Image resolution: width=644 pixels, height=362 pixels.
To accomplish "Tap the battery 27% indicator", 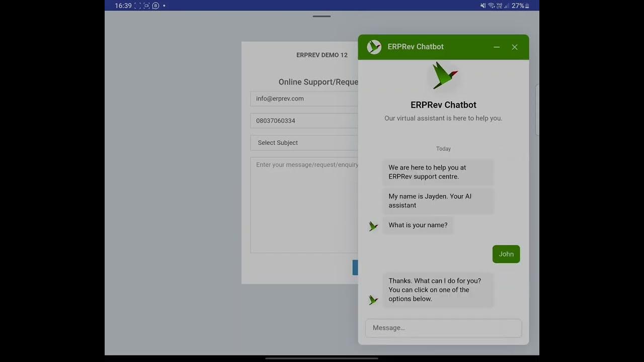I will (x=520, y=6).
